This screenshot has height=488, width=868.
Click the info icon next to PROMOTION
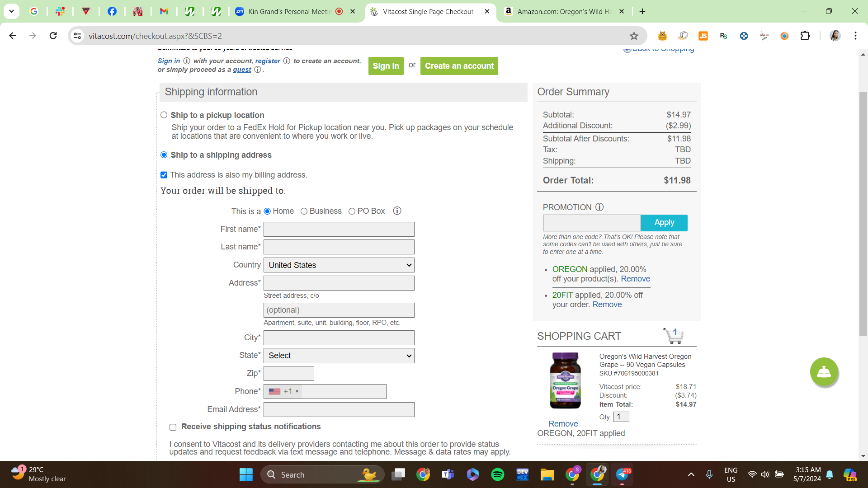[x=599, y=207]
